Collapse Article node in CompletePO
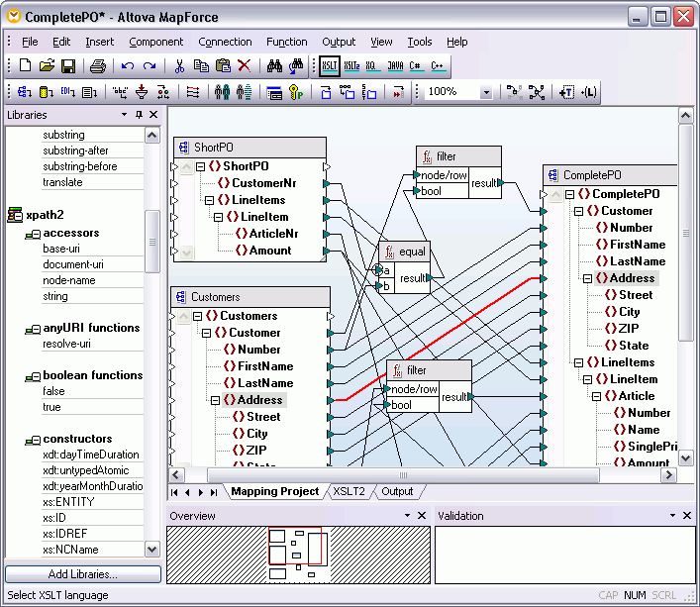This screenshot has height=607, width=700. pyautogui.click(x=596, y=396)
